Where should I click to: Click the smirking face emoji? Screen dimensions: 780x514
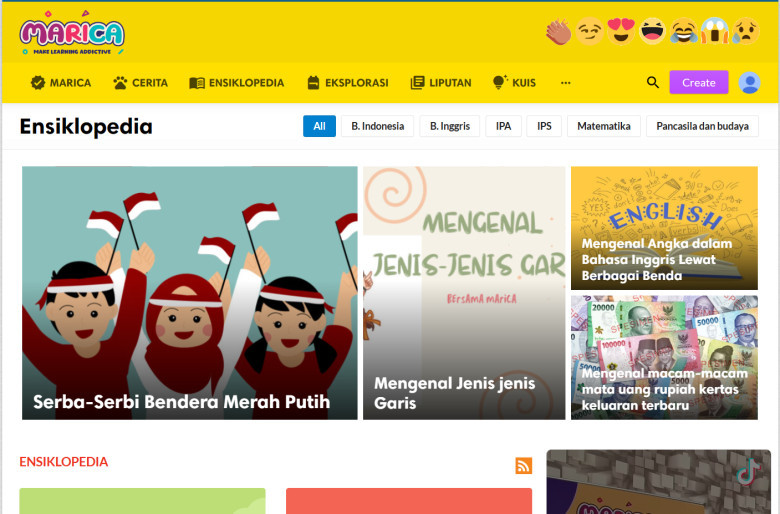point(589,31)
